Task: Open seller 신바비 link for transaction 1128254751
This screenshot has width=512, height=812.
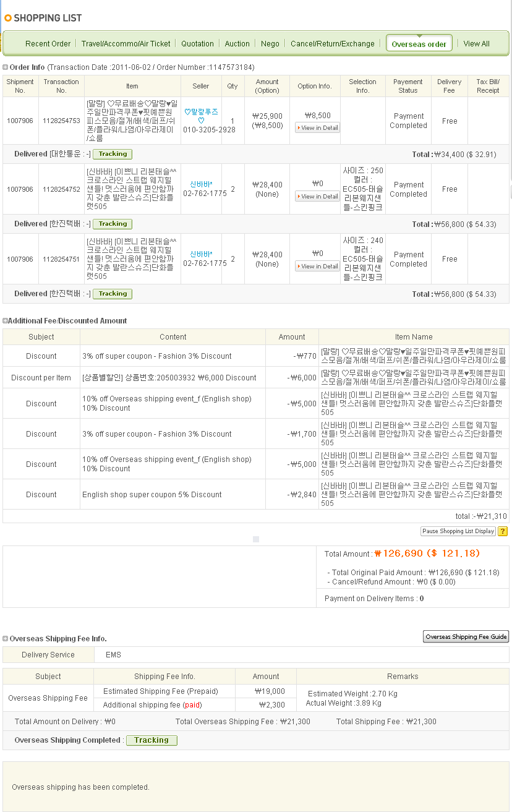Action: pos(201,254)
